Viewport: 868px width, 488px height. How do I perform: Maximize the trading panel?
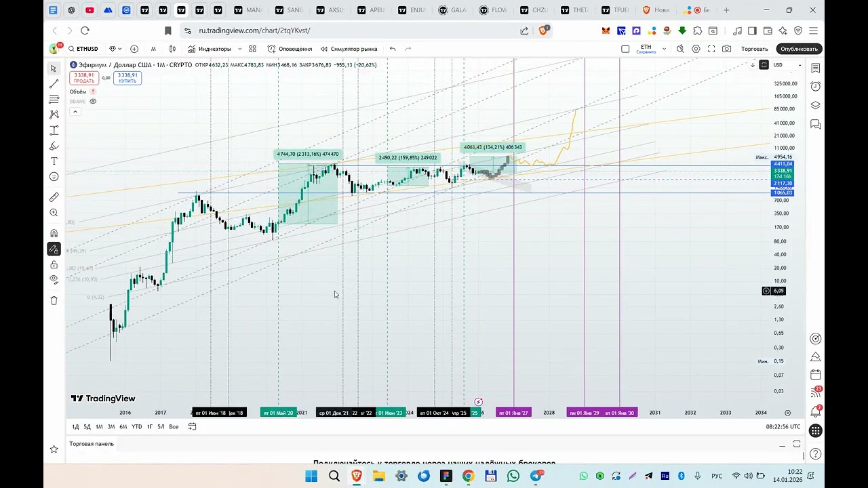797,444
